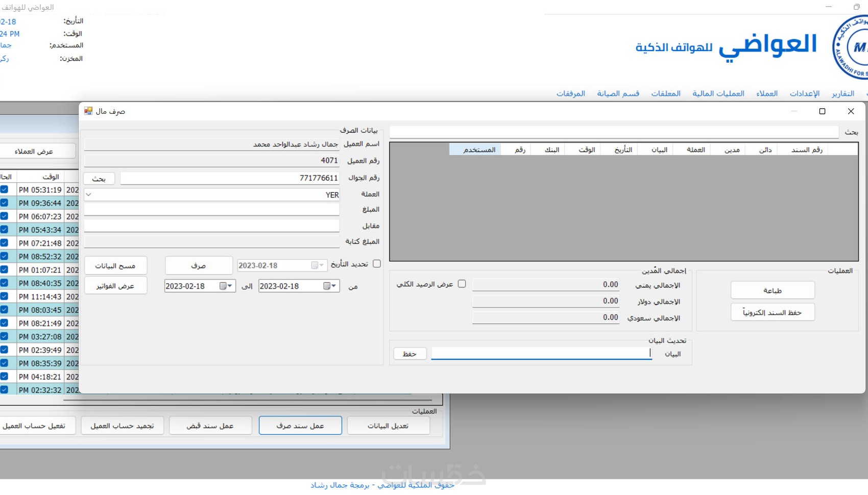Tick the عرض الرصيد الكلي checkbox
868x495 pixels.
[462, 284]
